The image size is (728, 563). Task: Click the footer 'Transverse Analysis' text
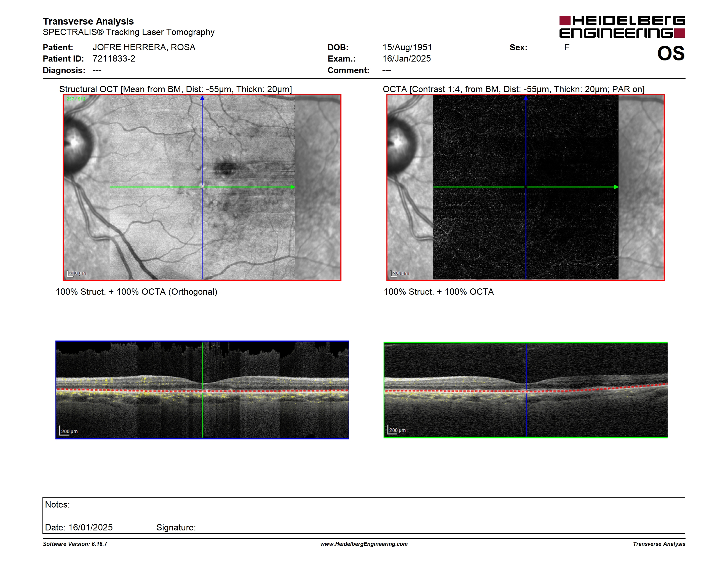pyautogui.click(x=659, y=544)
